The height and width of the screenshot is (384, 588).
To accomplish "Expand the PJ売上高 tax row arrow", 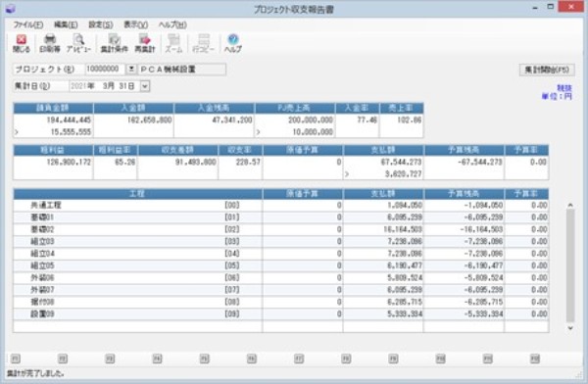I will [x=259, y=132].
